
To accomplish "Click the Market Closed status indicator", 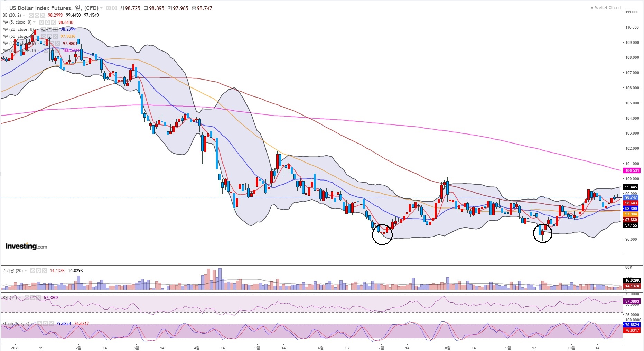I will 606,8.
